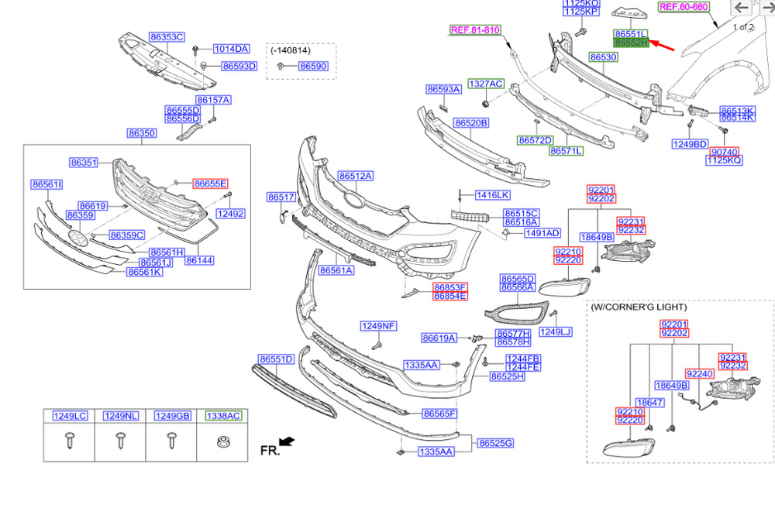Click part label 86561A

point(336,271)
